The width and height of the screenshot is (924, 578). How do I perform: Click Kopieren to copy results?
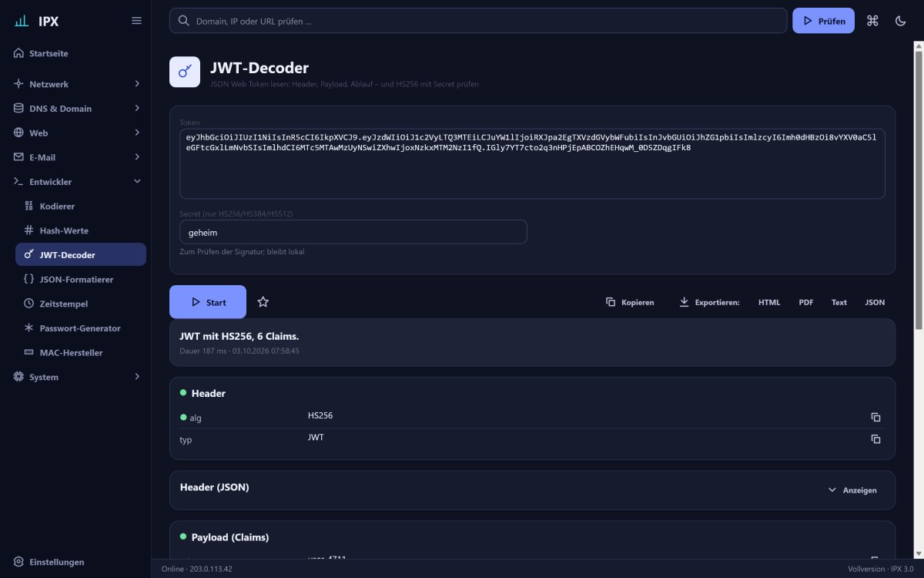coord(630,302)
